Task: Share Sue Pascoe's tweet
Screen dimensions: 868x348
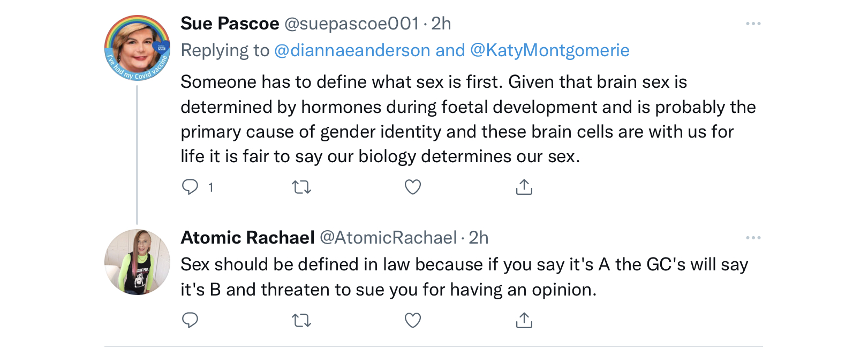Action: point(524,187)
